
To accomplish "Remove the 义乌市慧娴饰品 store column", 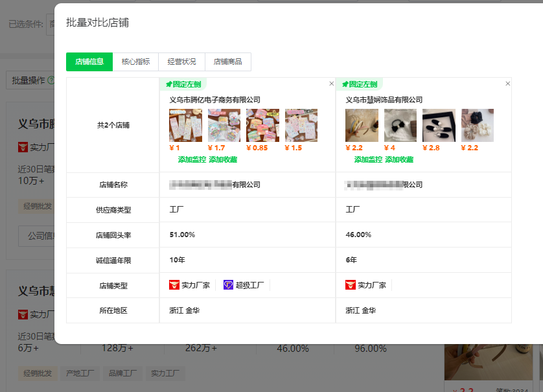I will 507,84.
